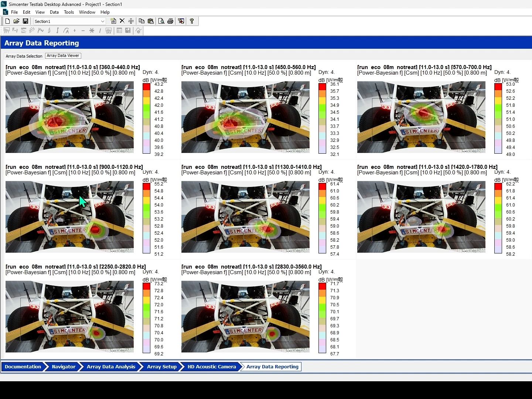The image size is (532, 399).
Task: Select the 450.0-560.0 Hz acoustic image
Action: click(245, 117)
